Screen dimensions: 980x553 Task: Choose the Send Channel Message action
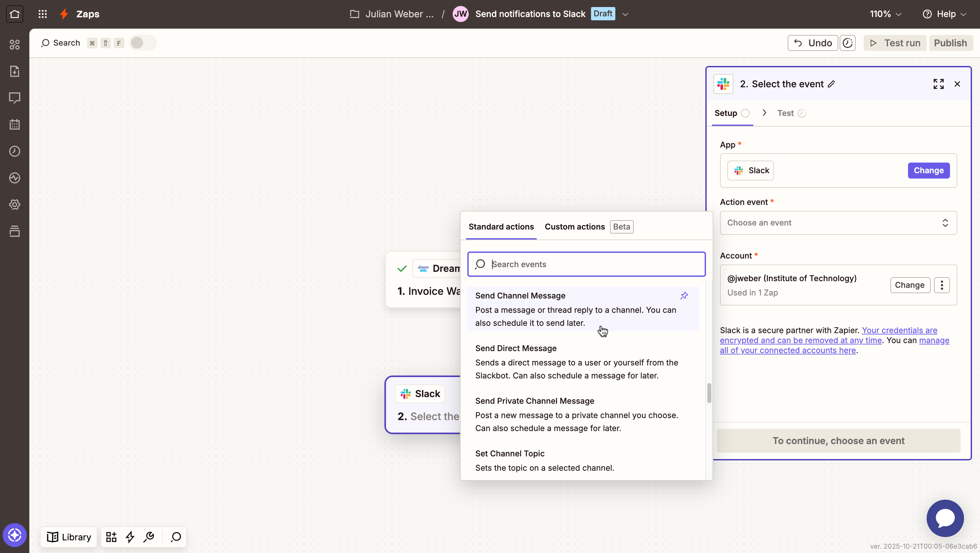click(583, 309)
